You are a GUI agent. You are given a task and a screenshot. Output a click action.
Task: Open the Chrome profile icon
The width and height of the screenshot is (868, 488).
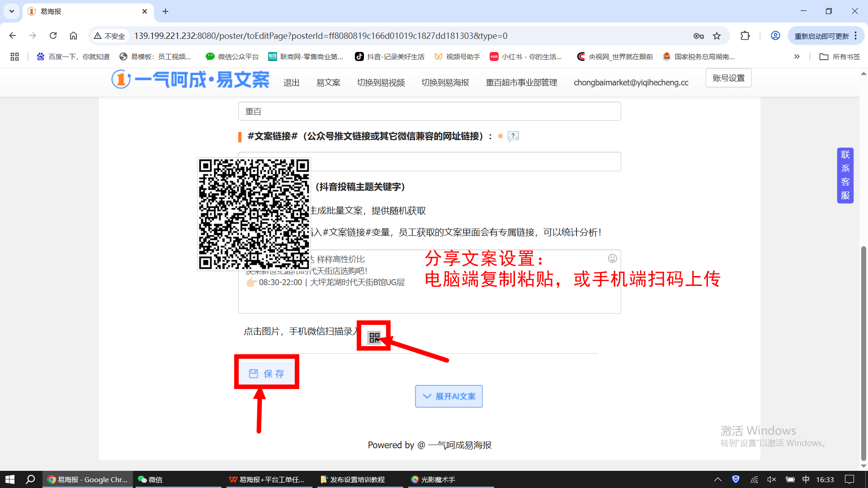[x=775, y=36]
